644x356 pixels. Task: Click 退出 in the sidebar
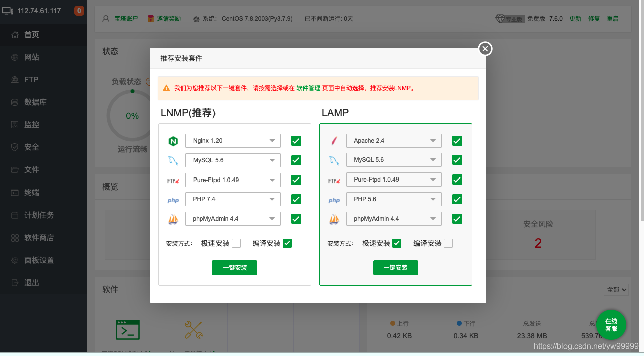[x=44, y=283]
